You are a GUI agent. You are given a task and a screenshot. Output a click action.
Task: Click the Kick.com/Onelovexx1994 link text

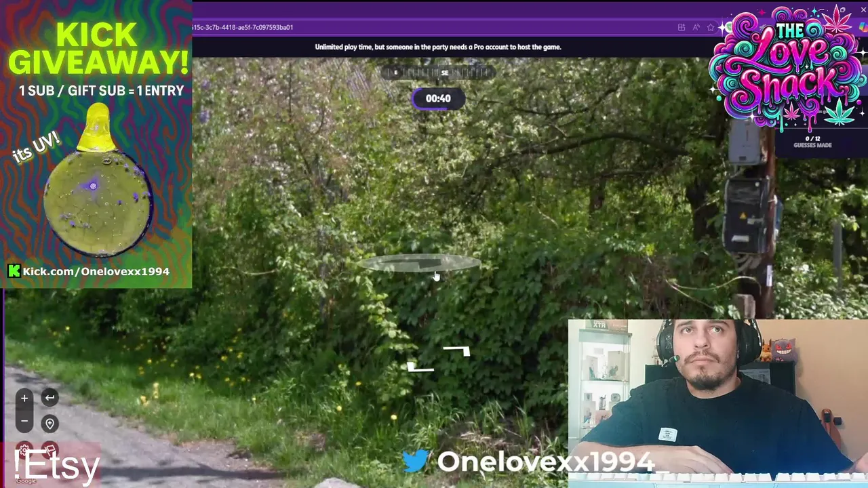pos(96,271)
